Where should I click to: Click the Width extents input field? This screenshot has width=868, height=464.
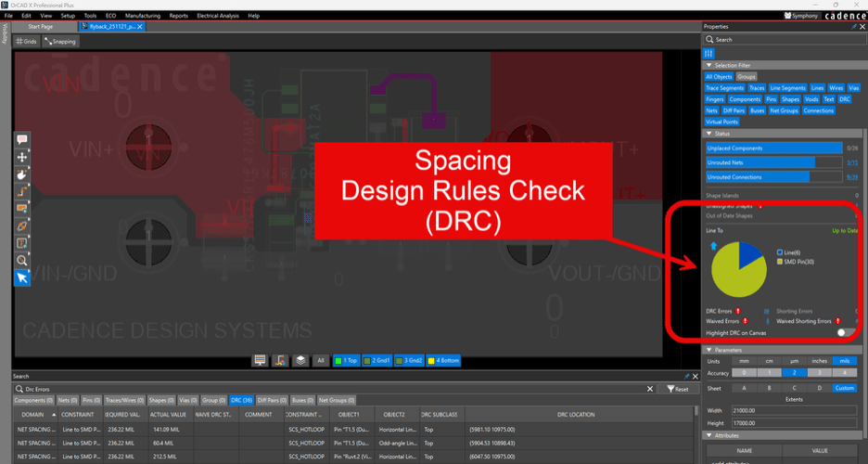pos(794,411)
